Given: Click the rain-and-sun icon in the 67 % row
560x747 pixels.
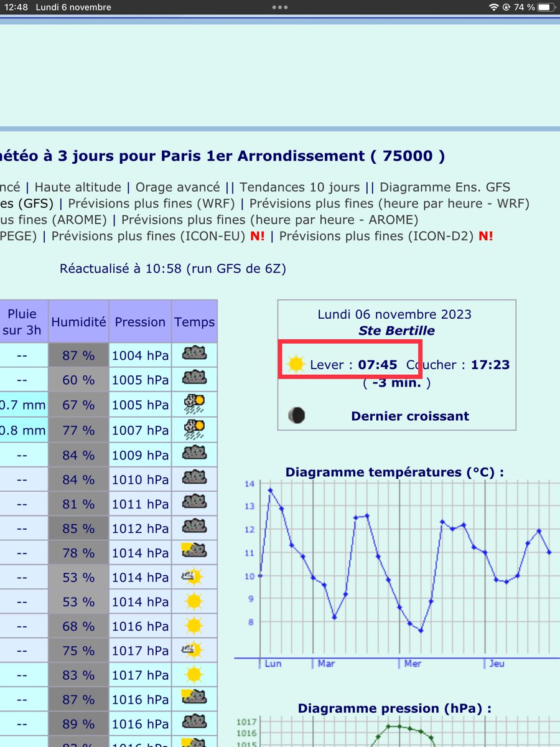Looking at the screenshot, I should point(194,404).
